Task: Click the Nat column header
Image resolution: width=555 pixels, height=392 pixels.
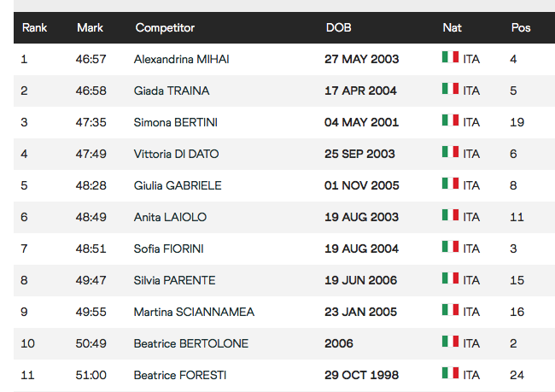Action: 452,27
